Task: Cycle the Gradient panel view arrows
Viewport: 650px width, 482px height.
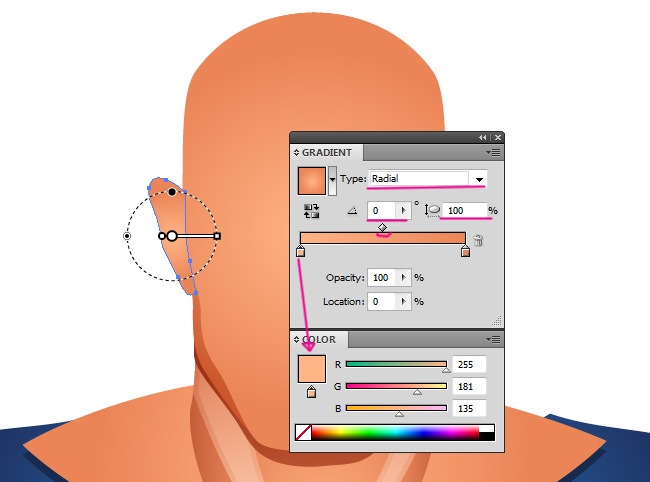Action: 296,153
